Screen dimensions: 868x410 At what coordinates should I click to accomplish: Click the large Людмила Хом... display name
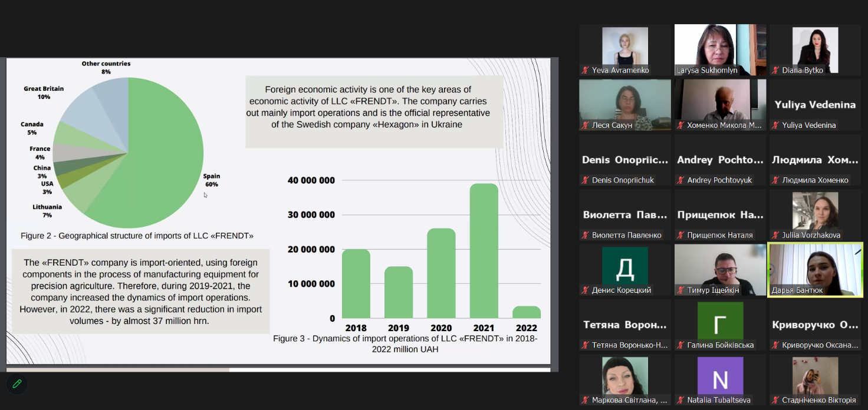tap(815, 160)
